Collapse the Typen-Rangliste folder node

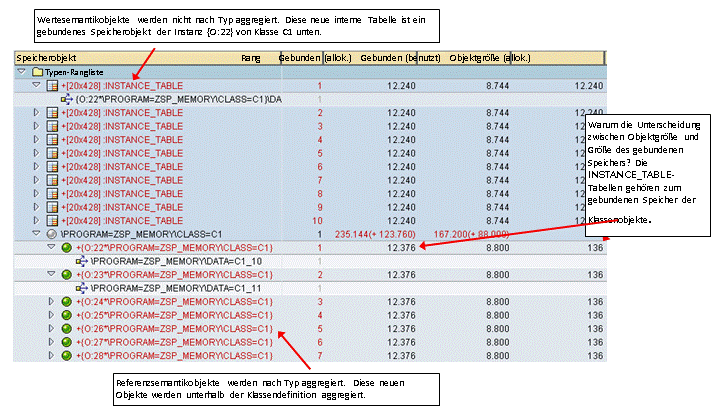pyautogui.click(x=22, y=72)
